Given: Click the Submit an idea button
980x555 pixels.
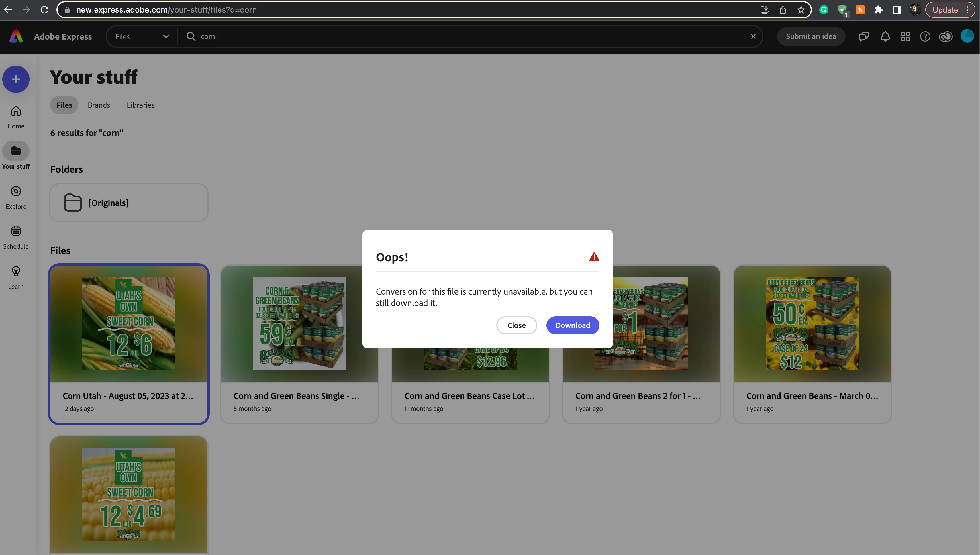Looking at the screenshot, I should [x=810, y=36].
